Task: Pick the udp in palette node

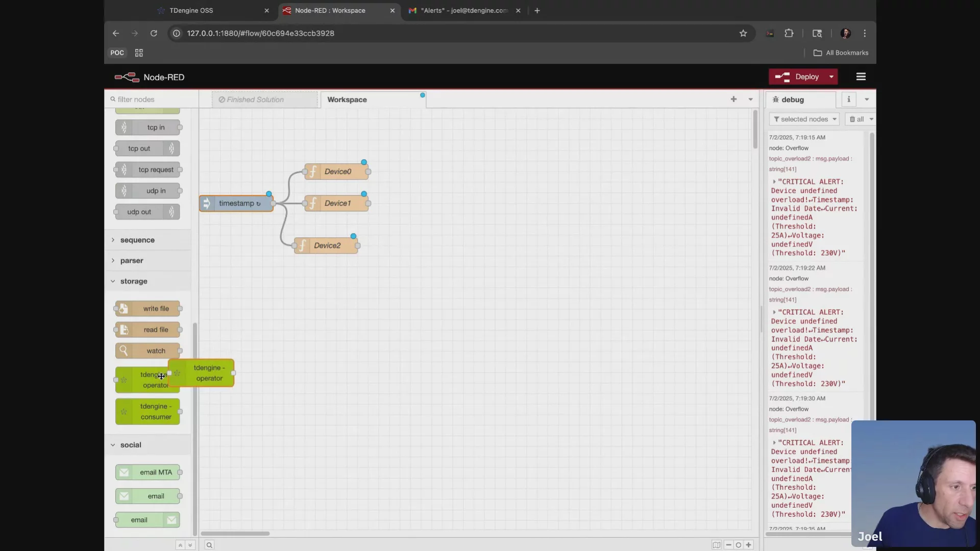Action: coord(148,191)
